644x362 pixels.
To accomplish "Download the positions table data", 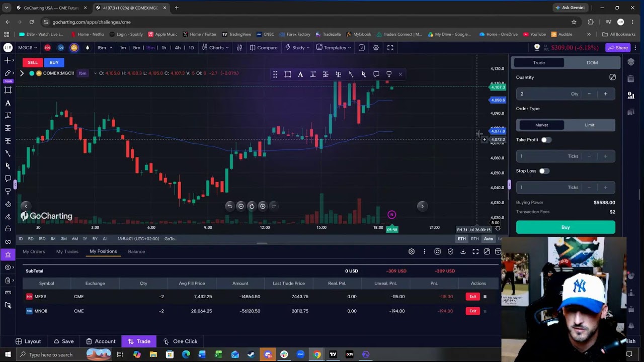I will coord(463,251).
